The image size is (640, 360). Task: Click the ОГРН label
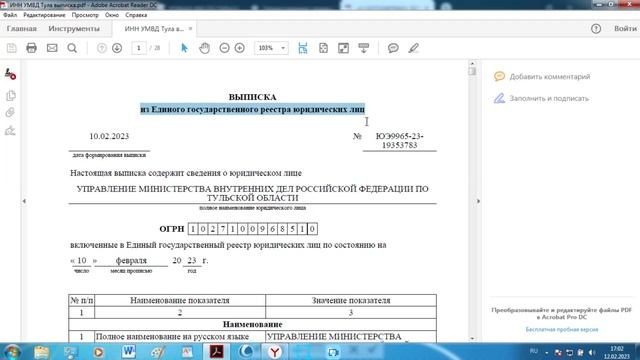point(172,229)
